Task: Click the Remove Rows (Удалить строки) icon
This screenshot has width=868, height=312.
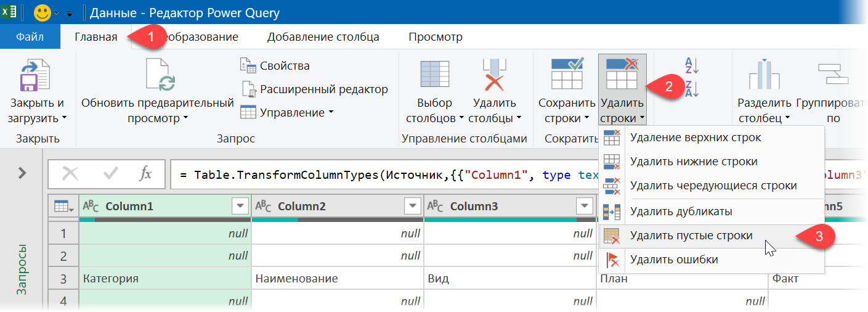Action: coord(622,74)
